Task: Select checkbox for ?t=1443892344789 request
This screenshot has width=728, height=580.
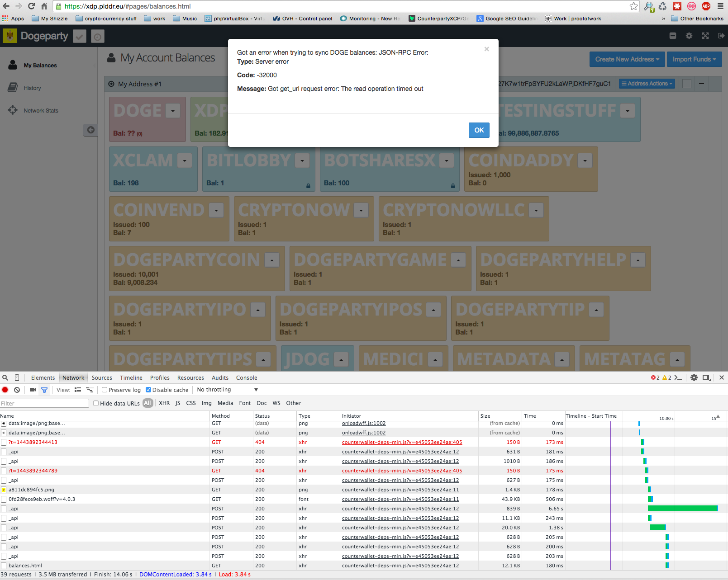Action: pos(4,471)
